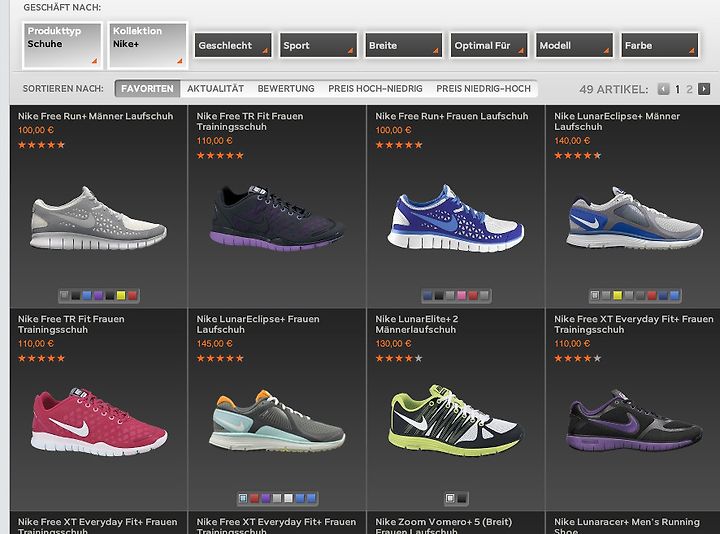Open the Produkttyp Schuhe filter dropdown

pos(62,45)
